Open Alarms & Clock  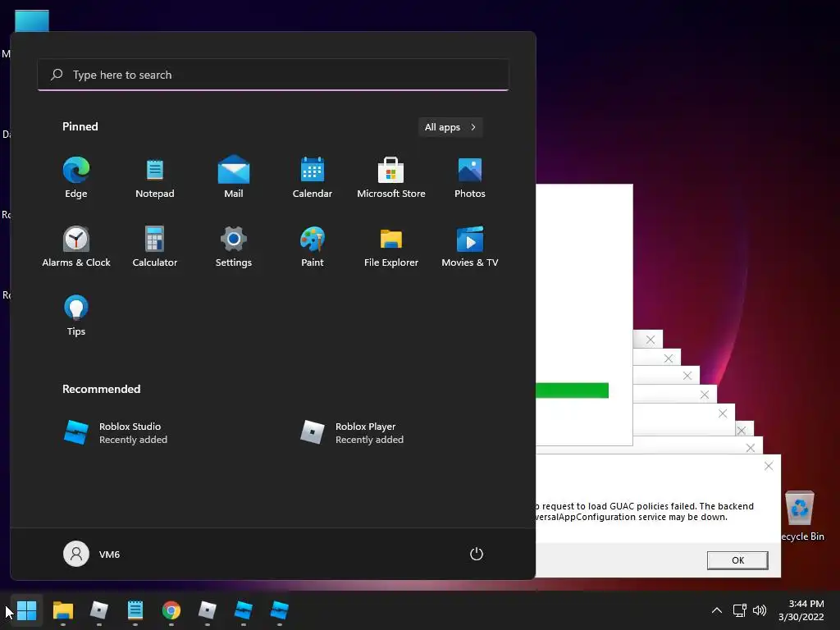(x=76, y=247)
